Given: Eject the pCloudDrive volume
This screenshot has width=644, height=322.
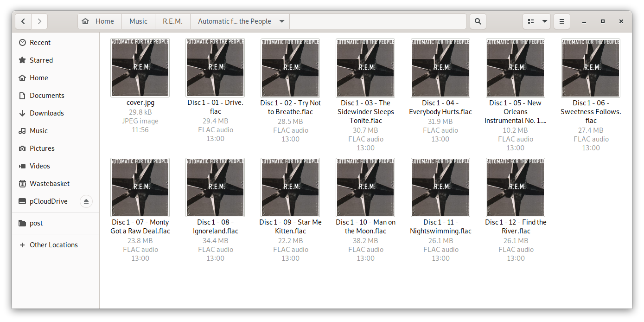Looking at the screenshot, I should point(86,201).
